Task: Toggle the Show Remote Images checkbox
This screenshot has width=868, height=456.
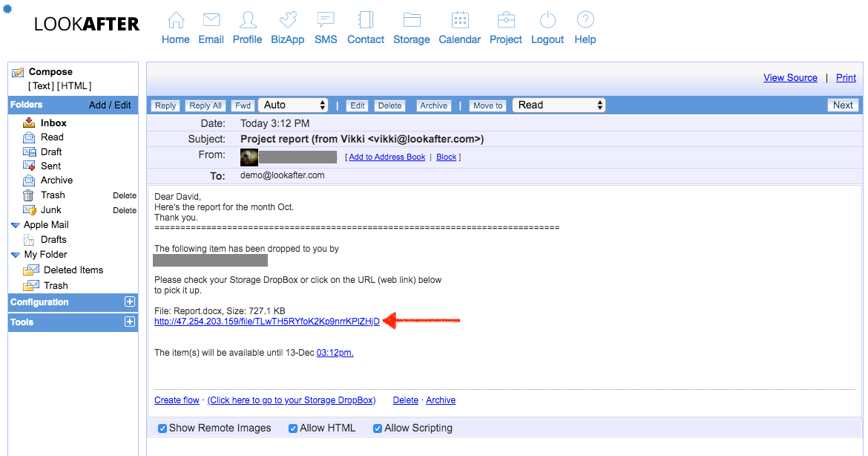Action: (162, 429)
